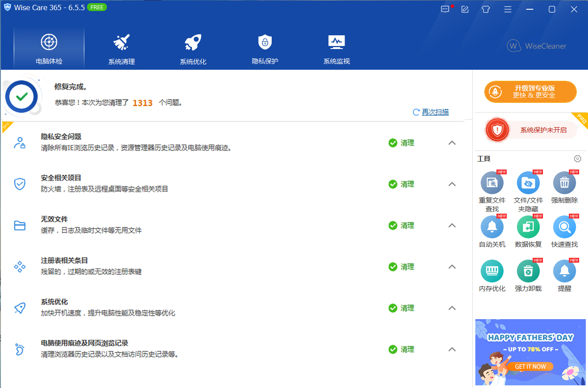This screenshot has height=388, width=588.
Task: Click 安全相关项目 shield icon
Action: coord(19,184)
